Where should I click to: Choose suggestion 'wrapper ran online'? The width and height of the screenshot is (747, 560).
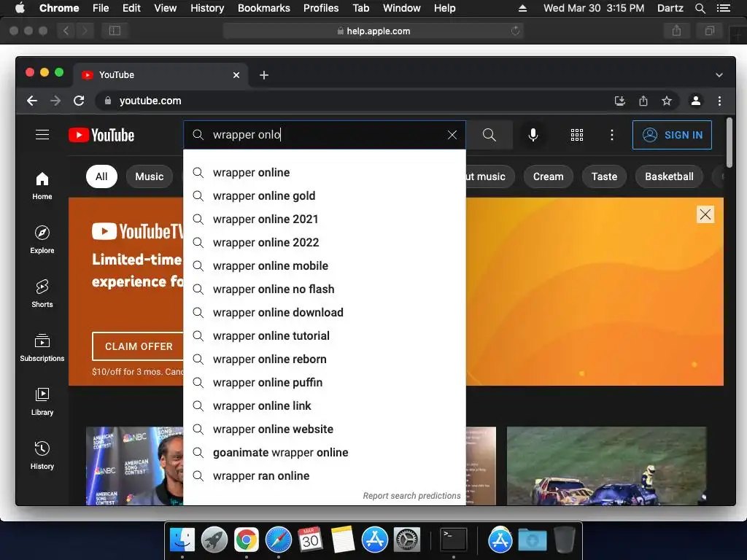click(x=325, y=475)
